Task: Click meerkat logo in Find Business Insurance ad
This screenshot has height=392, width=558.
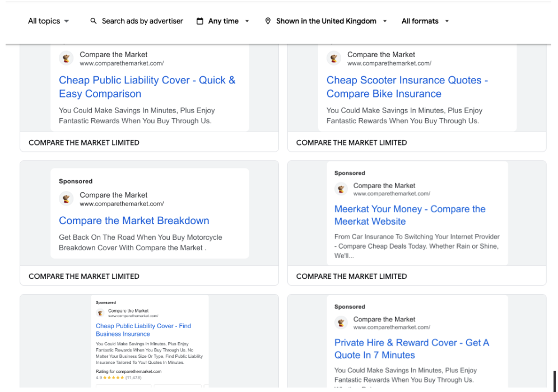Action: (100, 313)
